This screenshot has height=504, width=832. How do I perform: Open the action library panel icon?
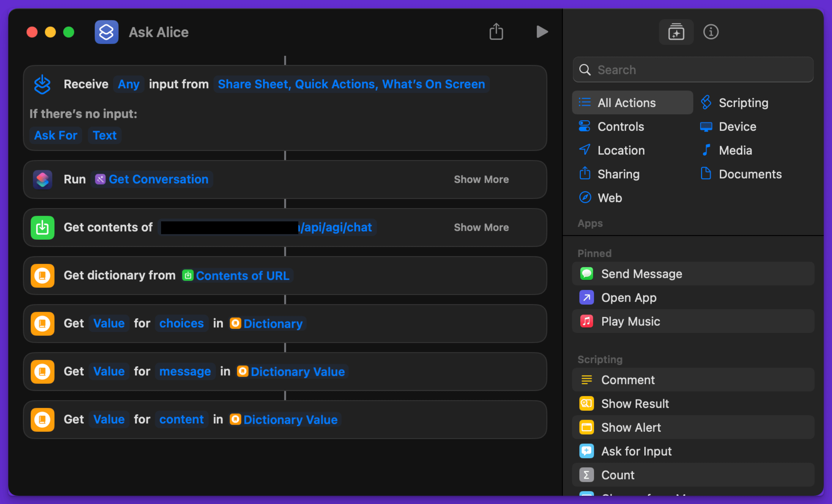676,32
